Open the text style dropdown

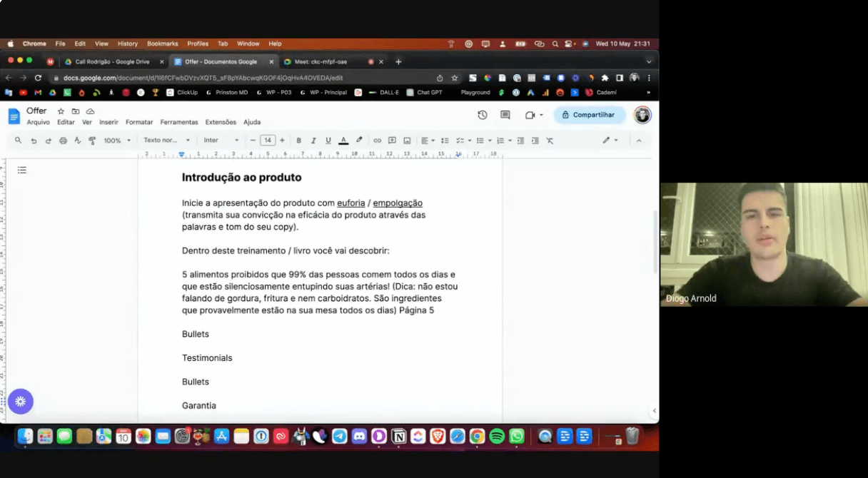coord(166,141)
